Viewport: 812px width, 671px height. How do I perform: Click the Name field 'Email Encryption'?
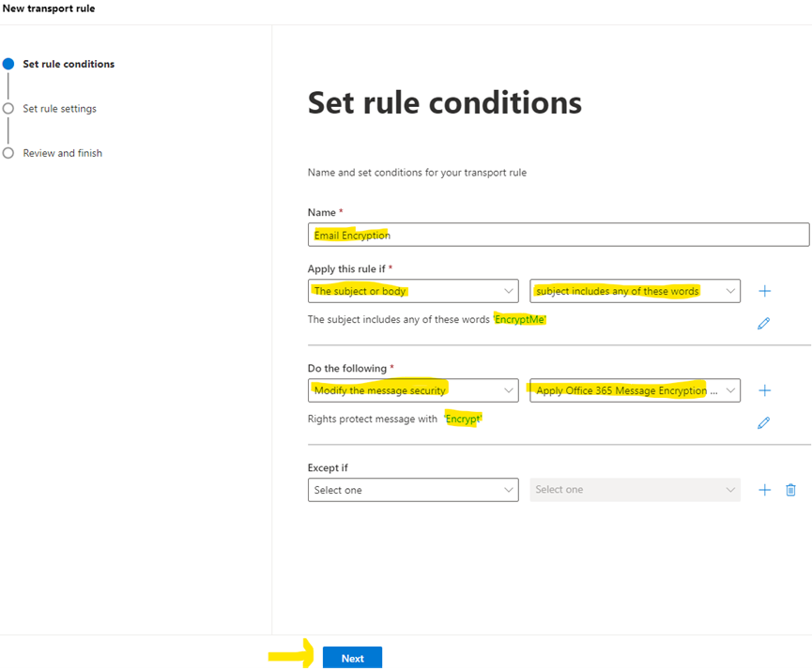(x=558, y=235)
